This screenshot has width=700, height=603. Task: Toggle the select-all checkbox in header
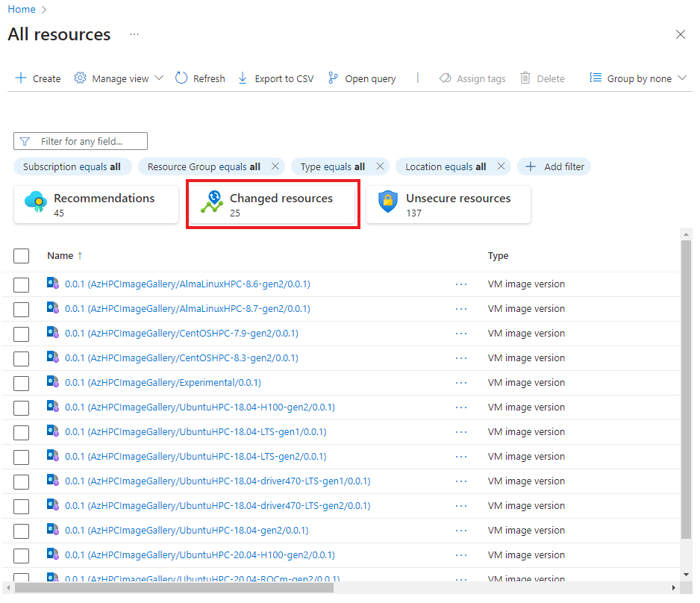click(21, 256)
